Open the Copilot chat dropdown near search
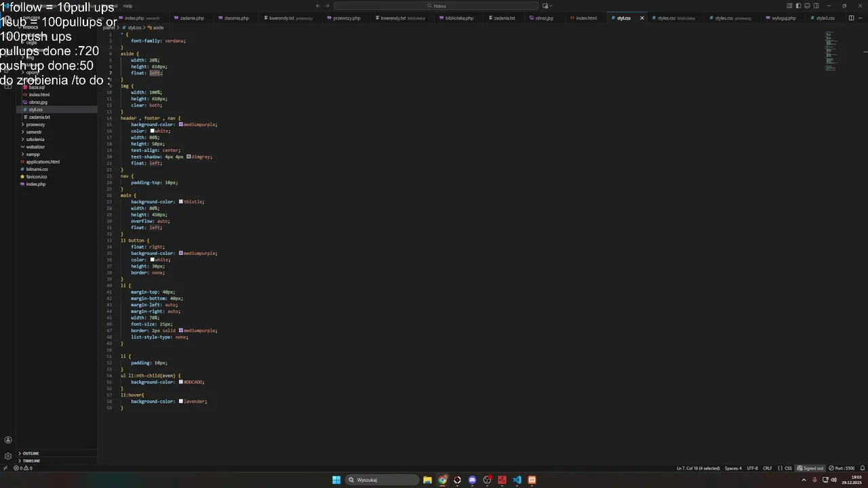The height and width of the screenshot is (488, 868). point(546,6)
